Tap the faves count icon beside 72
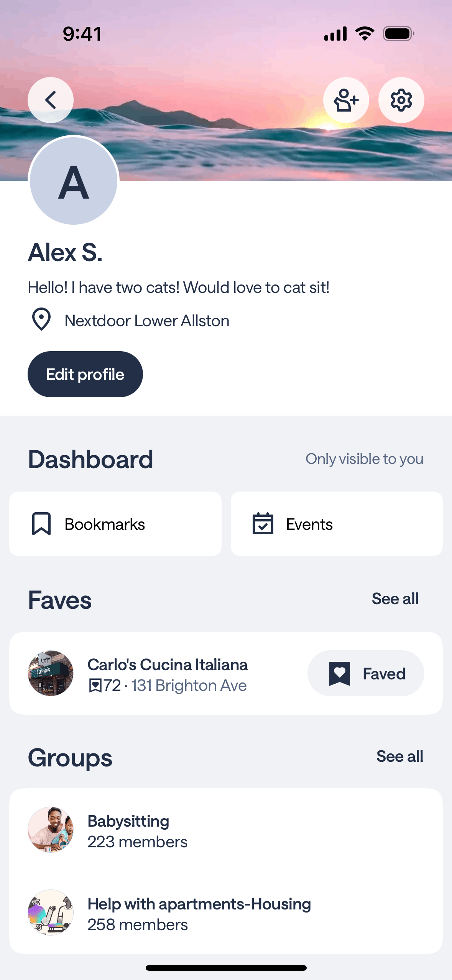Screen dimensions: 452x980 point(95,686)
